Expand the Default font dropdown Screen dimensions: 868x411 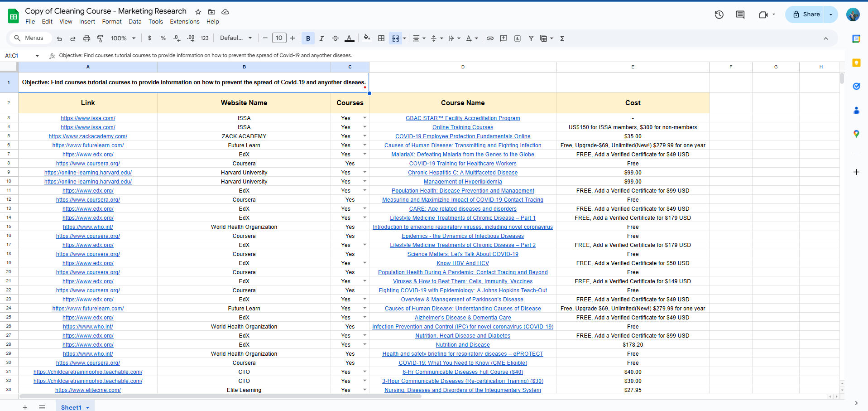pyautogui.click(x=235, y=38)
